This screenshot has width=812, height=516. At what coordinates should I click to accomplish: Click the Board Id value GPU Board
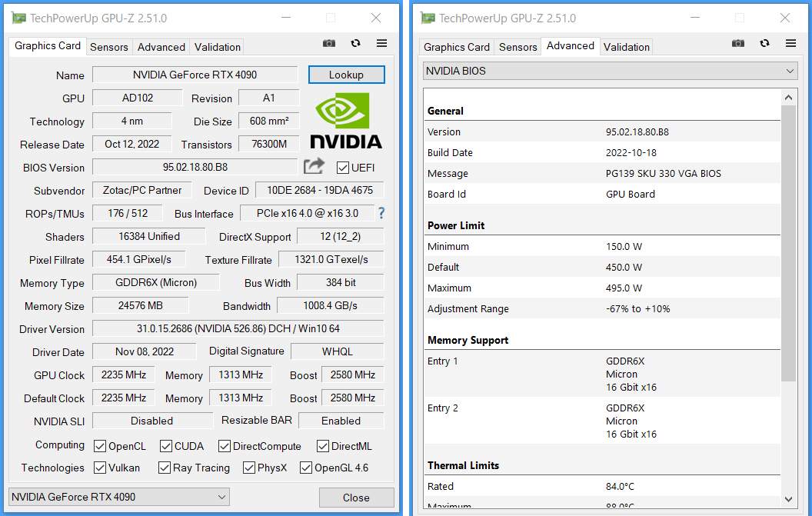pyautogui.click(x=631, y=195)
